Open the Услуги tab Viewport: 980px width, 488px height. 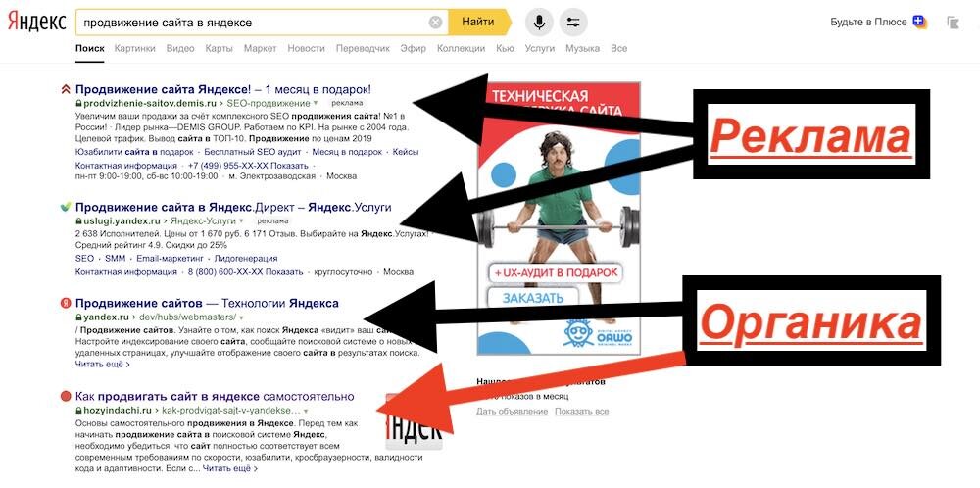pos(539,48)
